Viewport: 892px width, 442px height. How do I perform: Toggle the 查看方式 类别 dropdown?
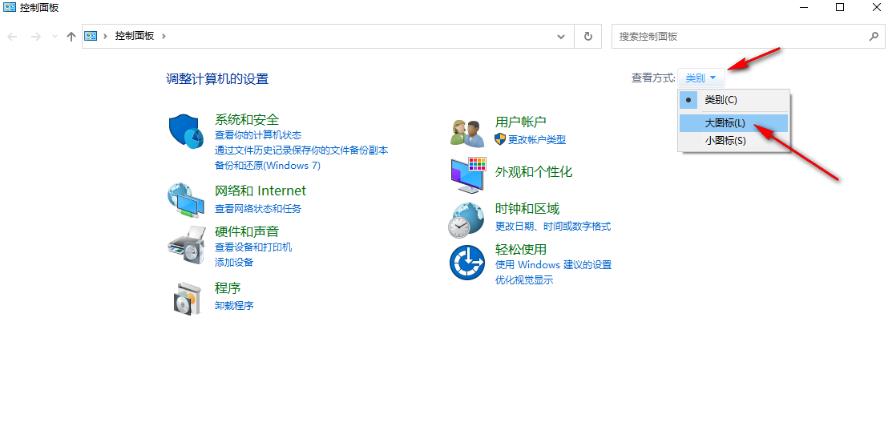point(701,78)
